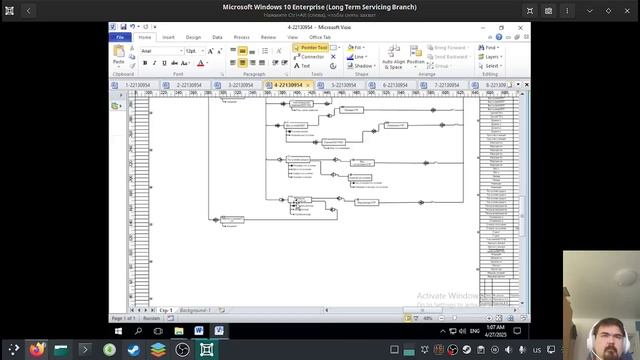Click the OBS icon in host taskbar
640x360 pixels.
pos(182,350)
